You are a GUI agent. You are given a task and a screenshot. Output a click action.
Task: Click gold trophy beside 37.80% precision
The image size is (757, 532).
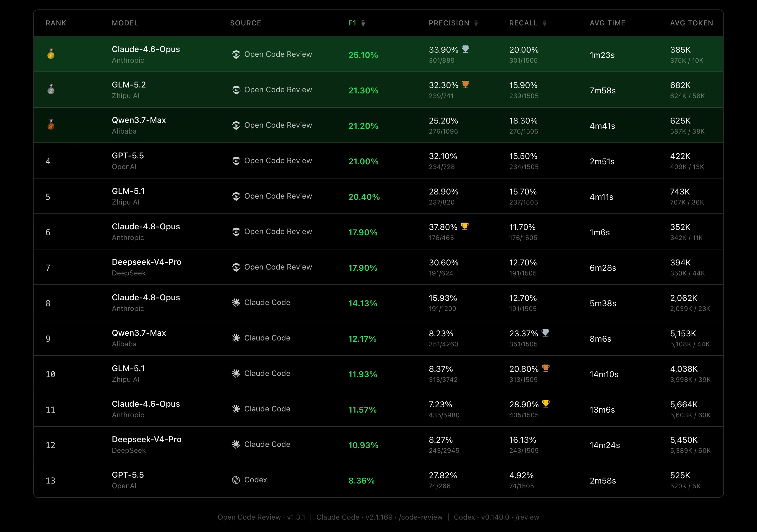pos(465,226)
